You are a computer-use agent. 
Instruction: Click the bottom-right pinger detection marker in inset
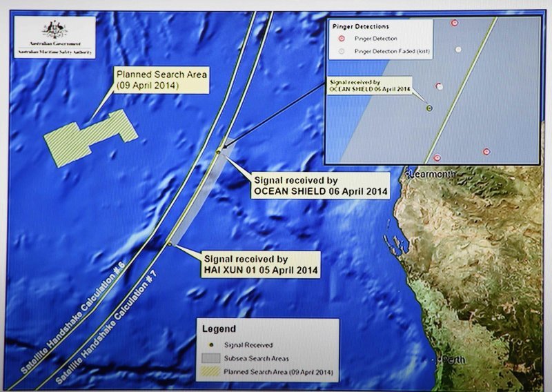[x=486, y=152]
